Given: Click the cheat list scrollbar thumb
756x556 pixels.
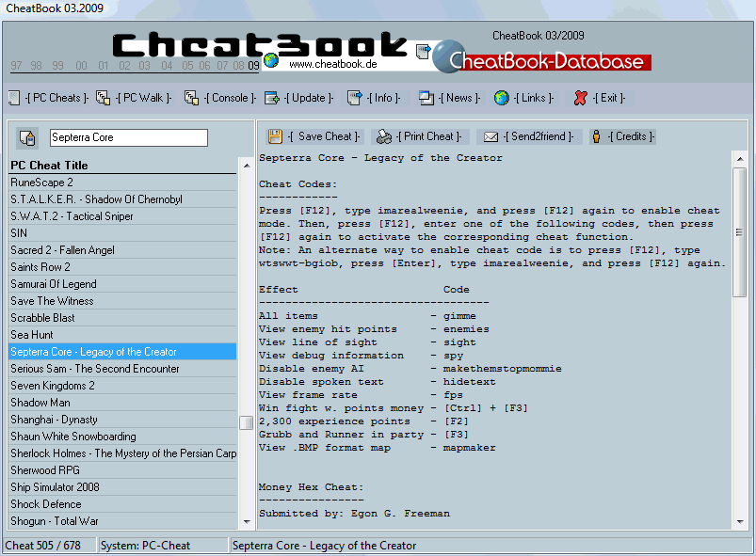Looking at the screenshot, I should (247, 422).
